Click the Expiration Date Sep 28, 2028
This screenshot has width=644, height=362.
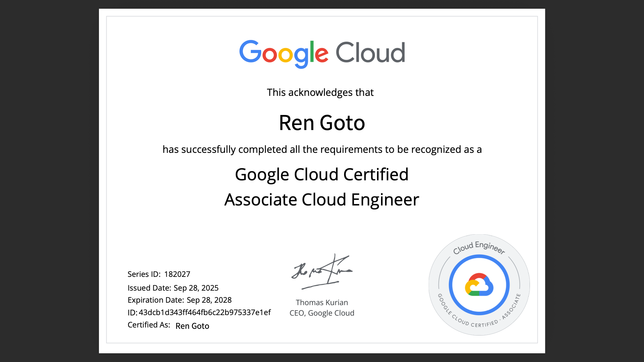tap(209, 300)
